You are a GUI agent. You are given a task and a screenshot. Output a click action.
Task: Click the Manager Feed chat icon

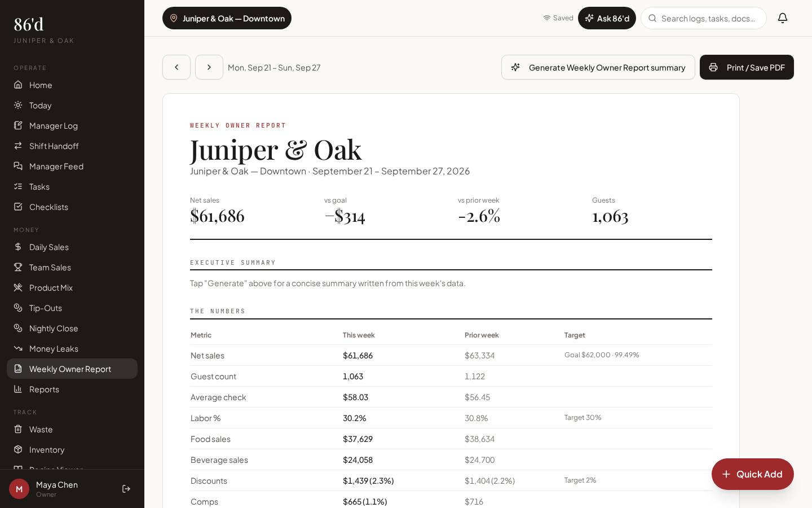18,166
